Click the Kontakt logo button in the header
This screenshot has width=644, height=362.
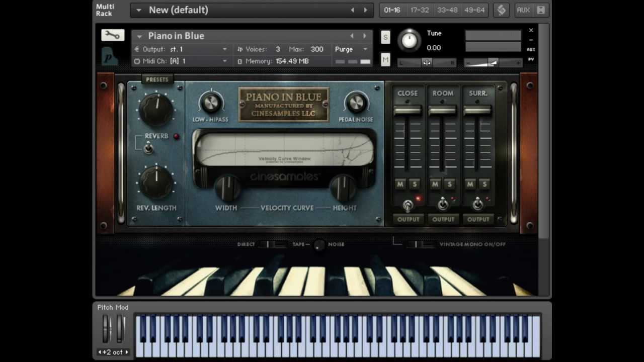click(x=501, y=10)
